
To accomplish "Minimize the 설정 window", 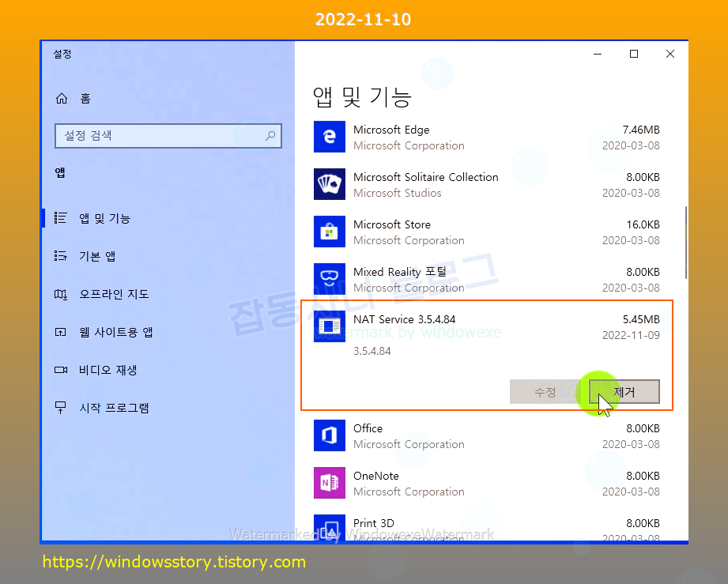I will tap(598, 54).
